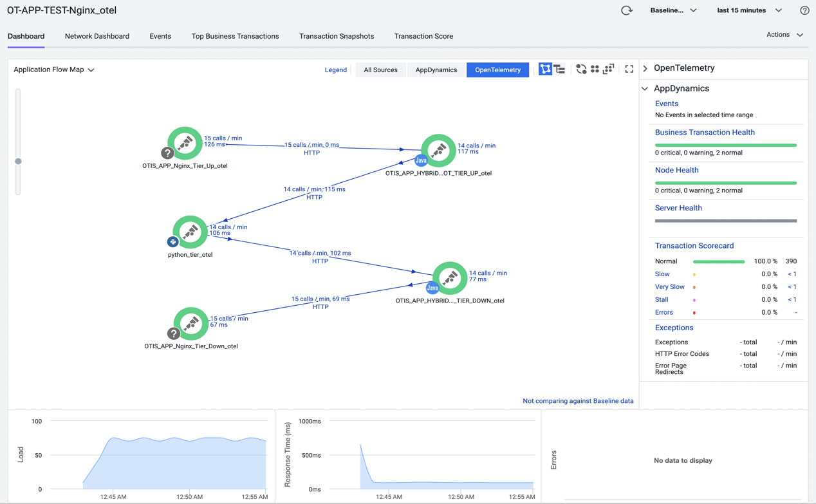The width and height of the screenshot is (816, 504).
Task: Apply grid layout four-dots icon
Action: 595,70
